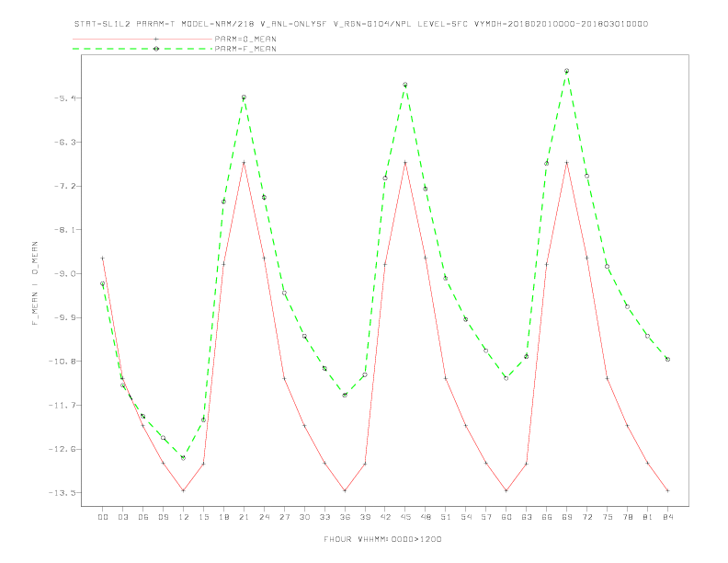Click the 84 forecast hour x-axis label
Viewport: 728px width, 563px height.
(667, 517)
